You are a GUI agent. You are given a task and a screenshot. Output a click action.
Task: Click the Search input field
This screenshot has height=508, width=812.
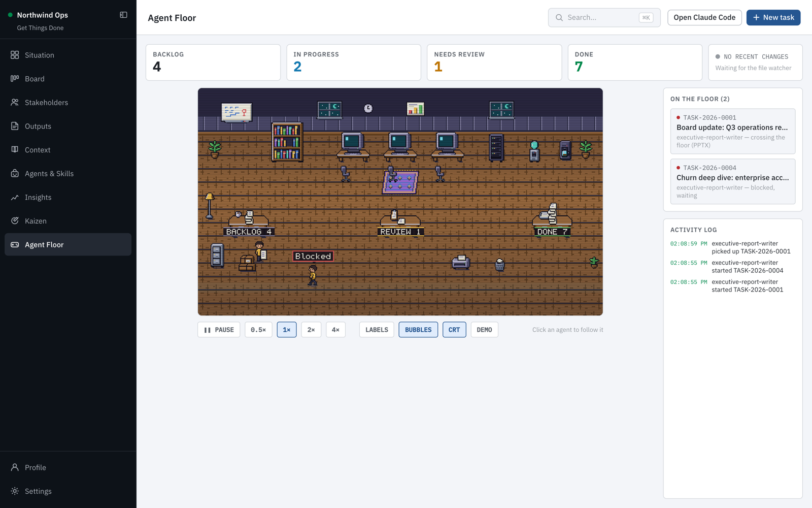[604, 17]
